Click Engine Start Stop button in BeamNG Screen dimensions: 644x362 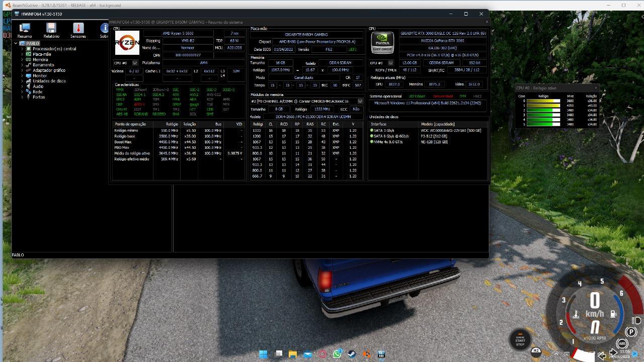pyautogui.click(x=520, y=340)
